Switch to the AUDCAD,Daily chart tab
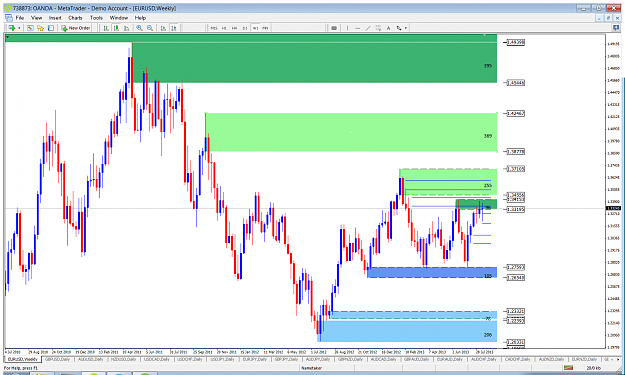This screenshot has width=625, height=375. coord(383,359)
